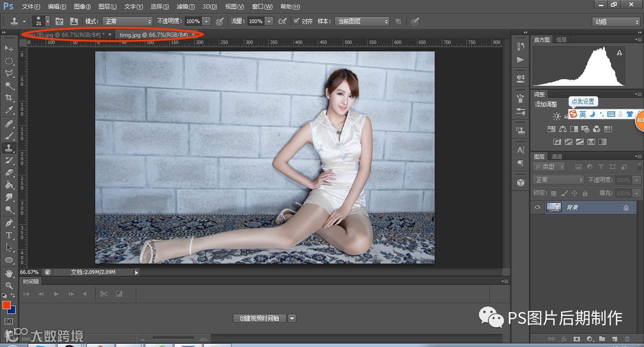Expand the 样本 sample source dropdown

tap(362, 21)
